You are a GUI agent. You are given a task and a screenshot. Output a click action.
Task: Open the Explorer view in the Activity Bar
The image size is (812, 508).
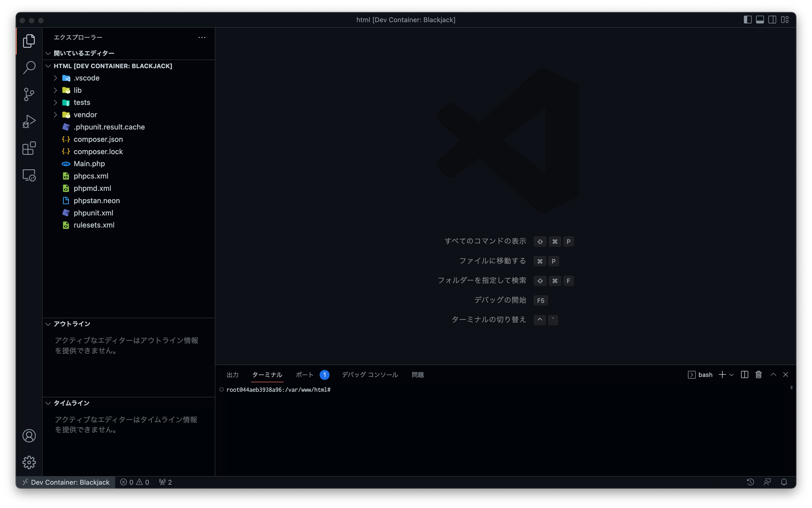click(28, 41)
